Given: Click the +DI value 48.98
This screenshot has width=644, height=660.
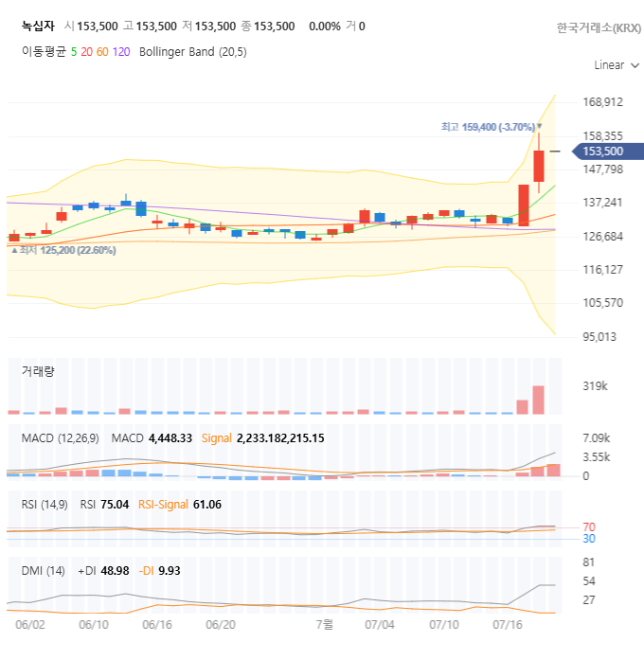Looking at the screenshot, I should point(115,571).
